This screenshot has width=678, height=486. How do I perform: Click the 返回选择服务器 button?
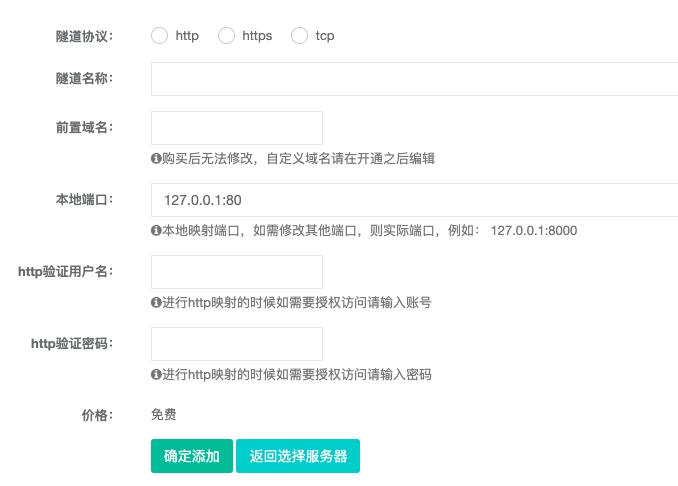298,456
